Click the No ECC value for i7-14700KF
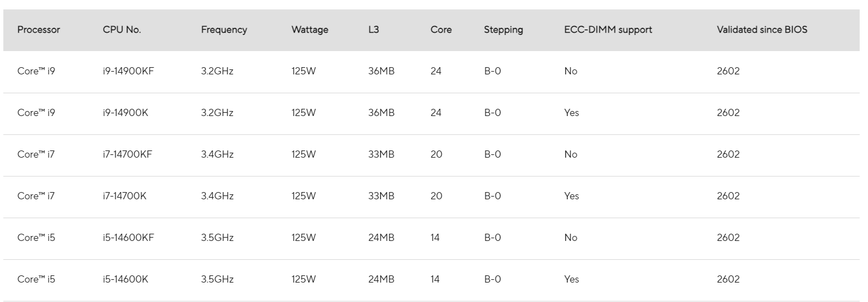 tap(570, 154)
